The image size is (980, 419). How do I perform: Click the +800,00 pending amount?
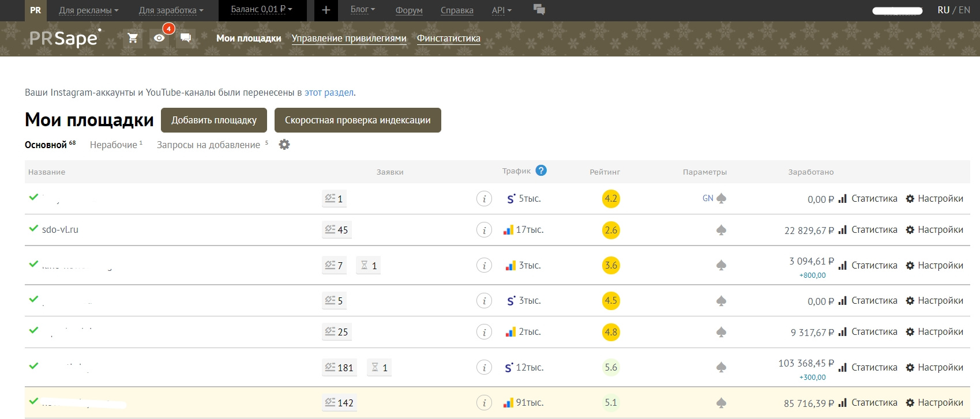pyautogui.click(x=813, y=275)
